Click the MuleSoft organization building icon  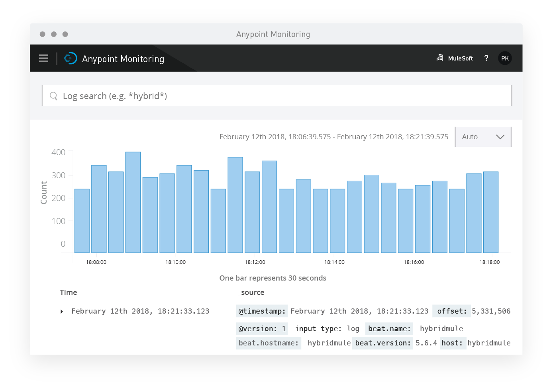[x=440, y=58]
